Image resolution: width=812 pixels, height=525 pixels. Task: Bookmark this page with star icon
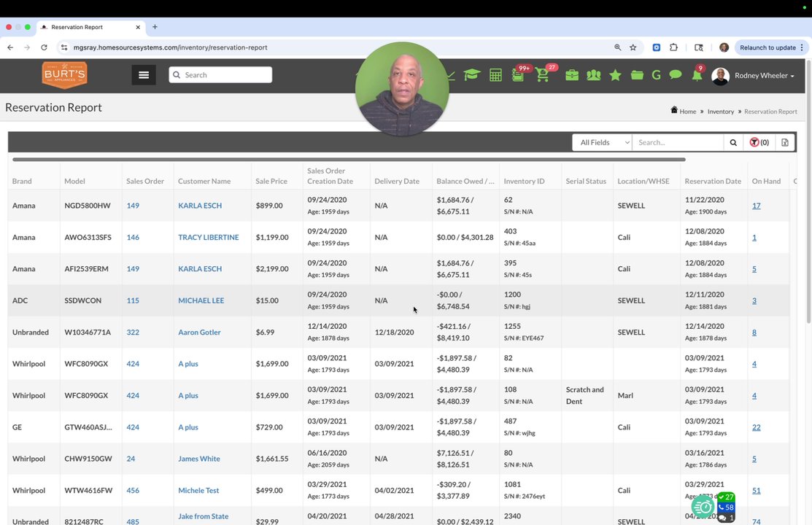tap(633, 47)
